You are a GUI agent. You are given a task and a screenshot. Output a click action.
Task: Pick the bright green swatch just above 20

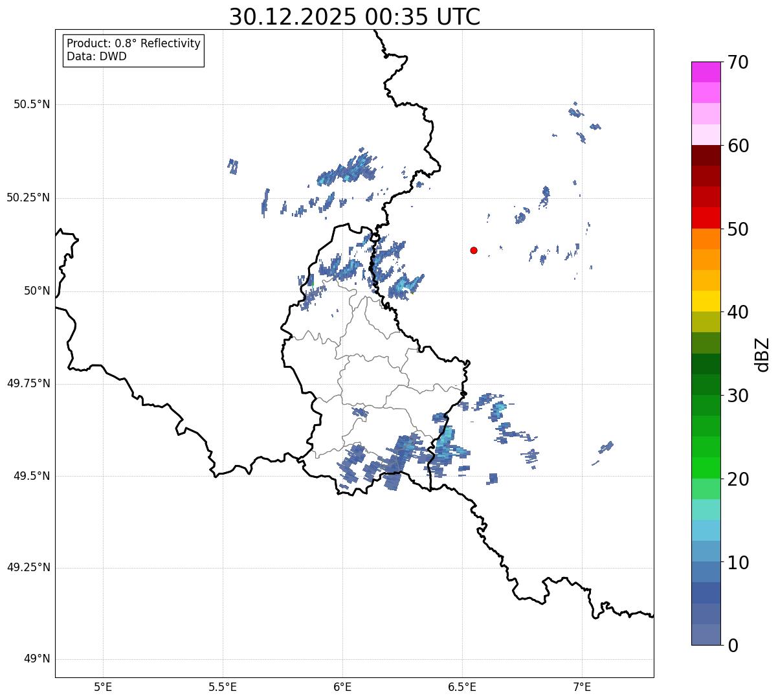click(706, 468)
